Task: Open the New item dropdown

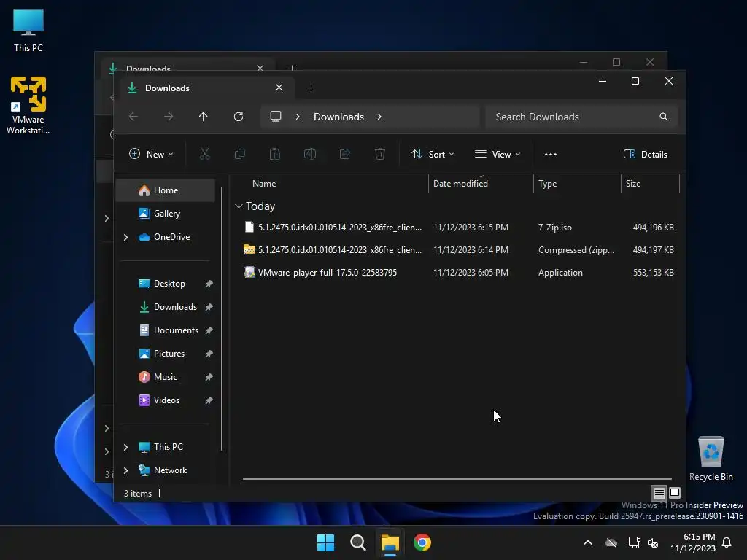Action: (x=151, y=155)
